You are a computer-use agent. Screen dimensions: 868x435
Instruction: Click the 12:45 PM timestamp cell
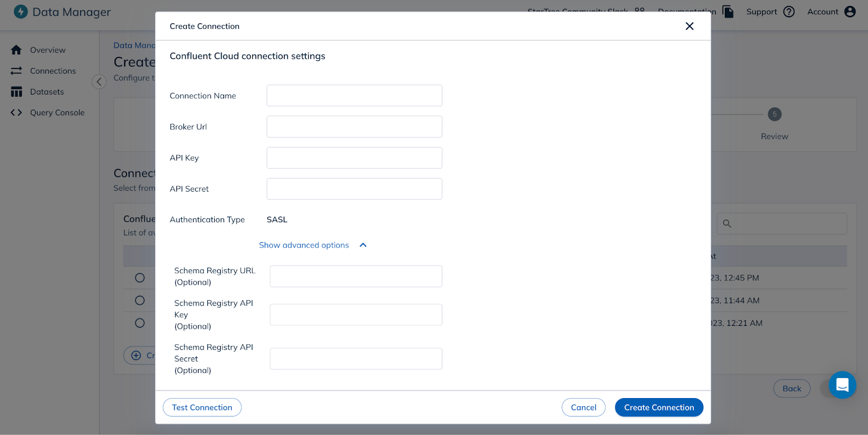735,278
